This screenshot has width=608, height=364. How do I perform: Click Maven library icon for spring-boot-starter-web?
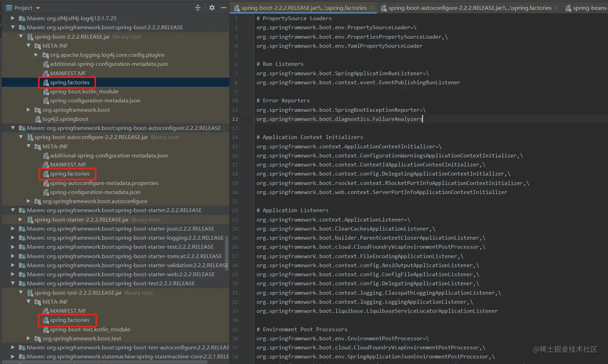click(22, 274)
